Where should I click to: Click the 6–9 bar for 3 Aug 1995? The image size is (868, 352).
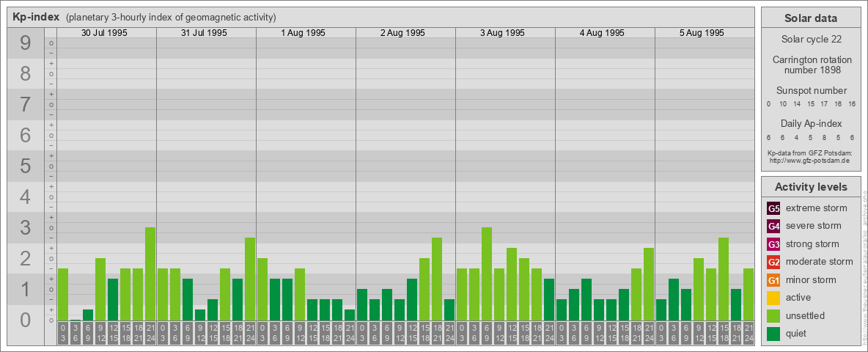[x=487, y=274]
